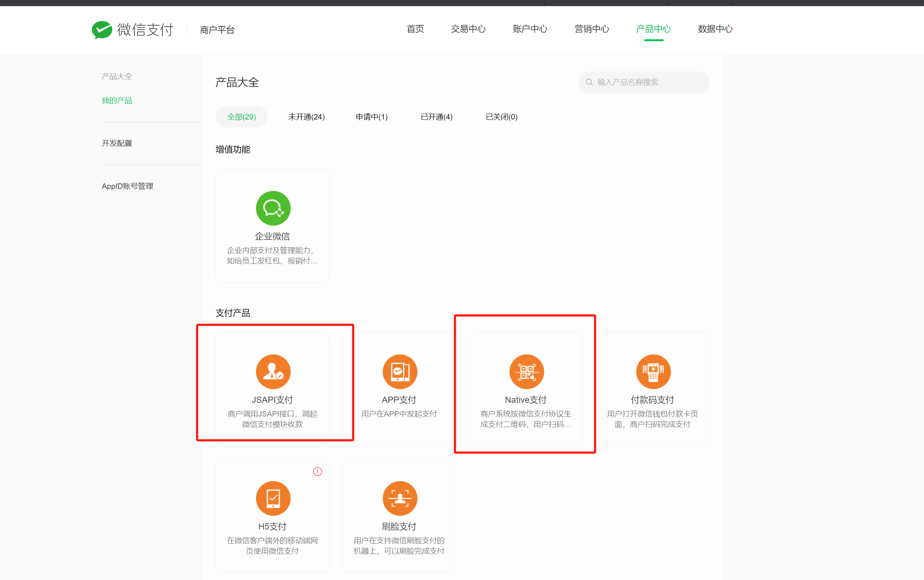The image size is (924, 580).
Task: Open the 付款码支付 POS icon
Action: pyautogui.click(x=653, y=371)
